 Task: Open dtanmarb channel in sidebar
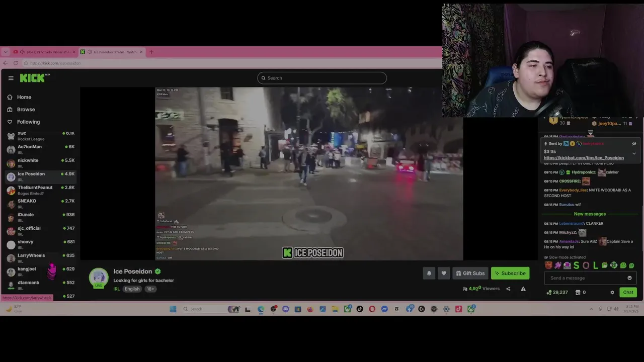(x=40, y=285)
